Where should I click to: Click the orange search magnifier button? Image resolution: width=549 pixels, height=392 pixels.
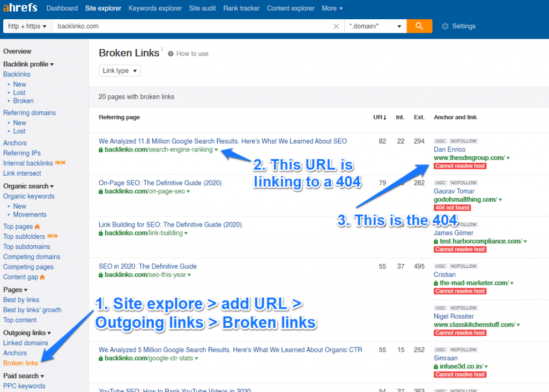click(419, 26)
